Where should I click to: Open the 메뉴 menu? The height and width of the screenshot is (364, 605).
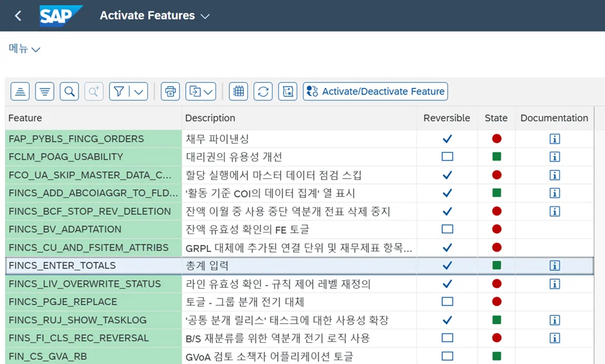24,49
